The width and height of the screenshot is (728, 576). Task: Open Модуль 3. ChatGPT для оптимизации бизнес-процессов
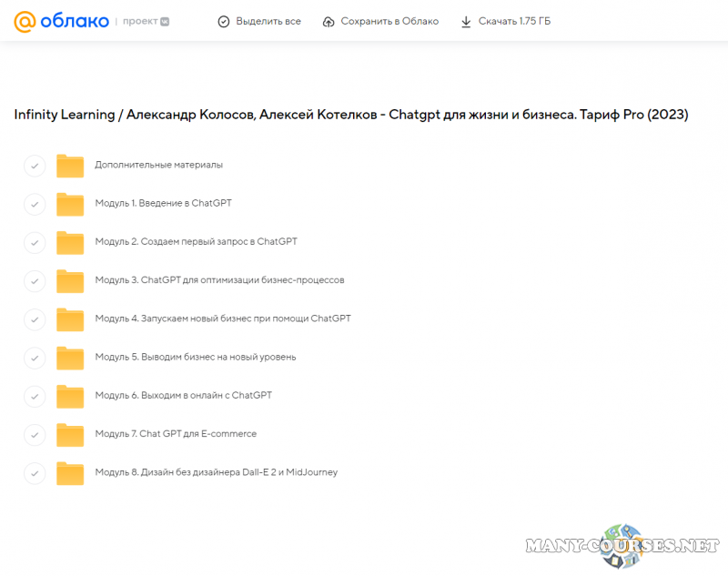click(219, 280)
